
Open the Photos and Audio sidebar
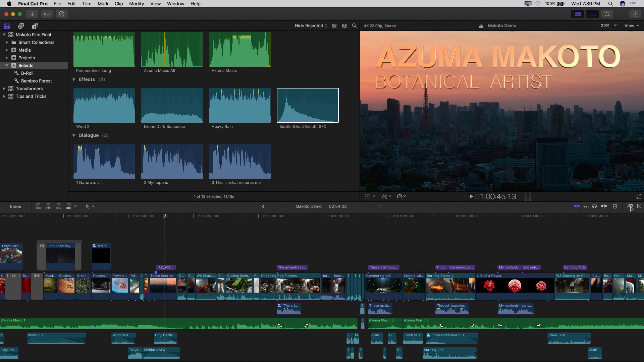pyautogui.click(x=21, y=26)
